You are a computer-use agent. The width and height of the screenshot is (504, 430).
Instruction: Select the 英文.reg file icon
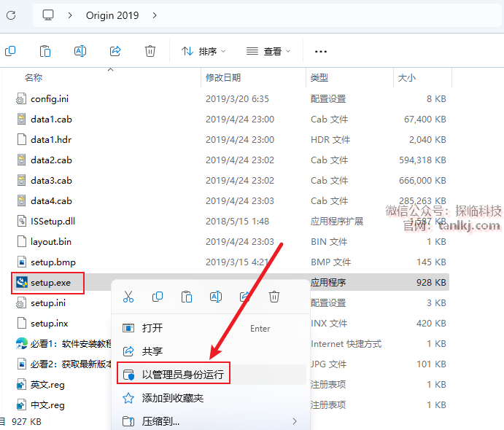click(21, 384)
